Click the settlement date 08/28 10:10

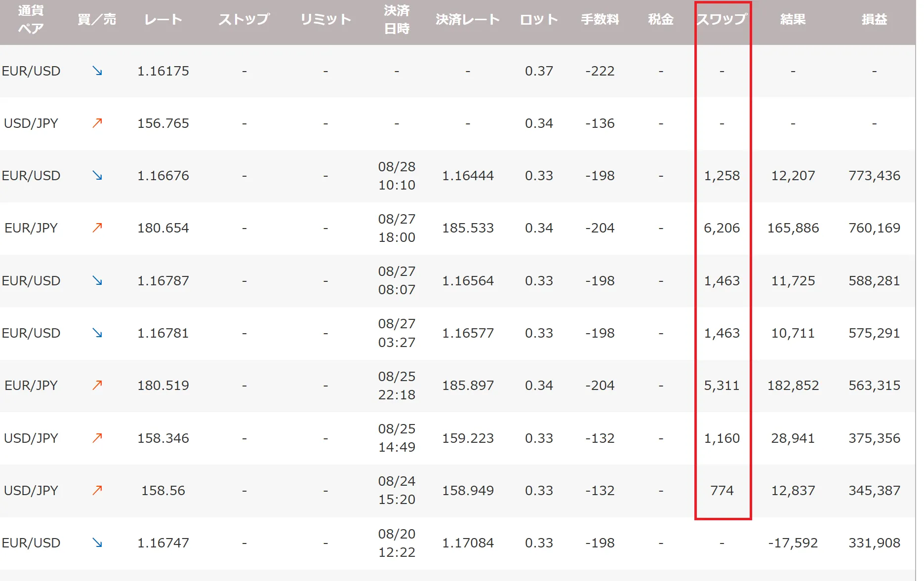tap(397, 176)
